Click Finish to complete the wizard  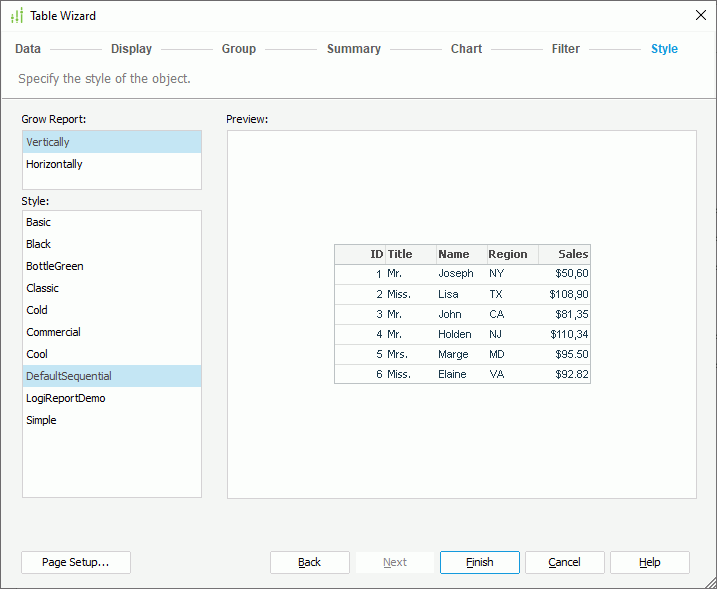(x=479, y=562)
